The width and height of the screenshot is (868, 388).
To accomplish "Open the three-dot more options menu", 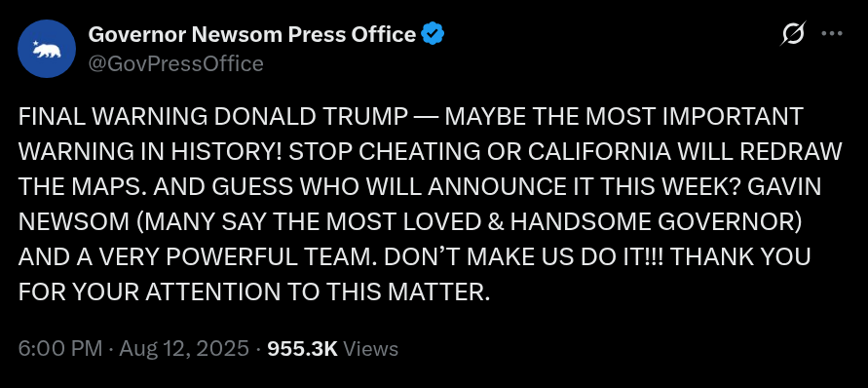I will click(x=832, y=34).
